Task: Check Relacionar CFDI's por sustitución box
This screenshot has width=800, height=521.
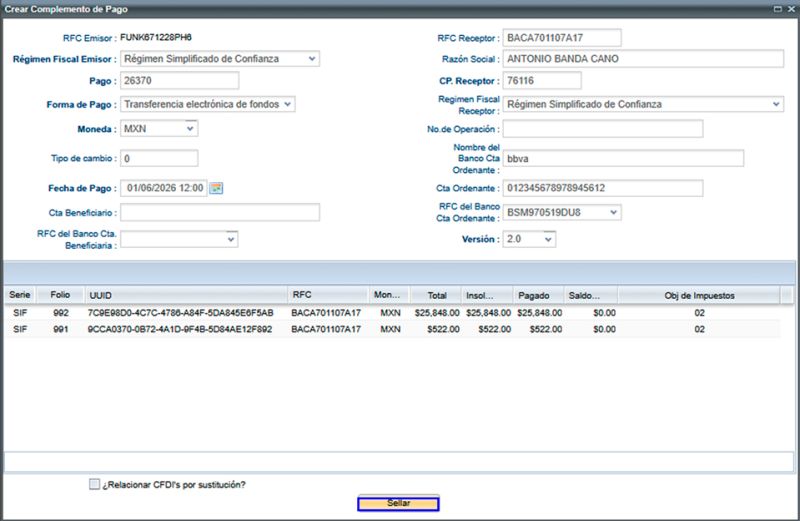Action: (x=94, y=484)
